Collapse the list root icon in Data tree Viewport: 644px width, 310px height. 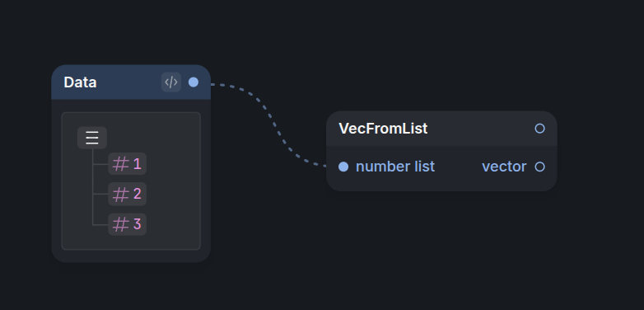(92, 138)
